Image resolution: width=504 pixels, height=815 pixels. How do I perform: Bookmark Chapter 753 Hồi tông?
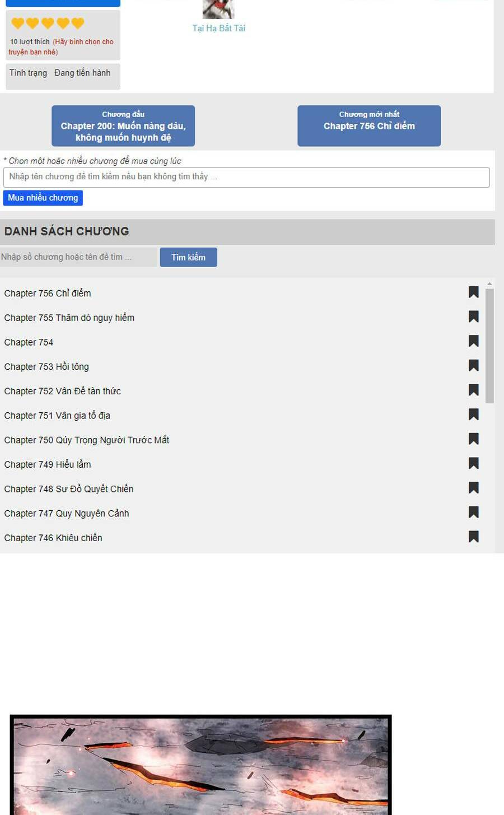(473, 366)
